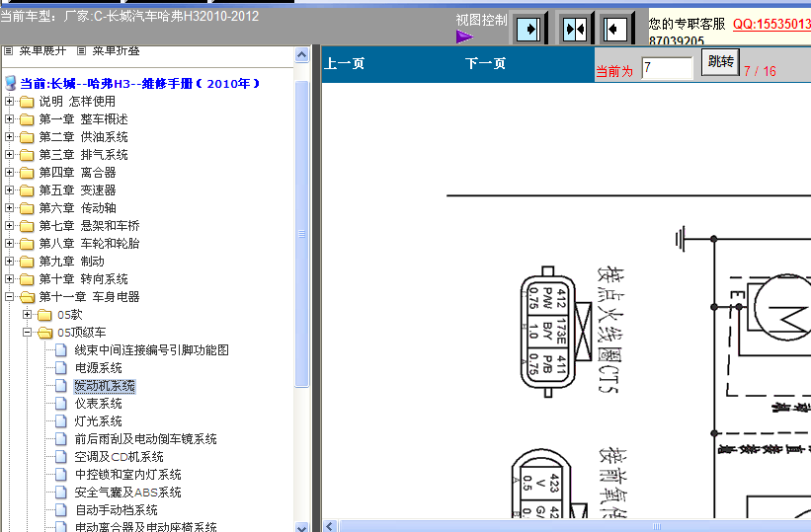811x532 pixels.
Task: Click the 菜单折叠 text link
Action: 116,50
